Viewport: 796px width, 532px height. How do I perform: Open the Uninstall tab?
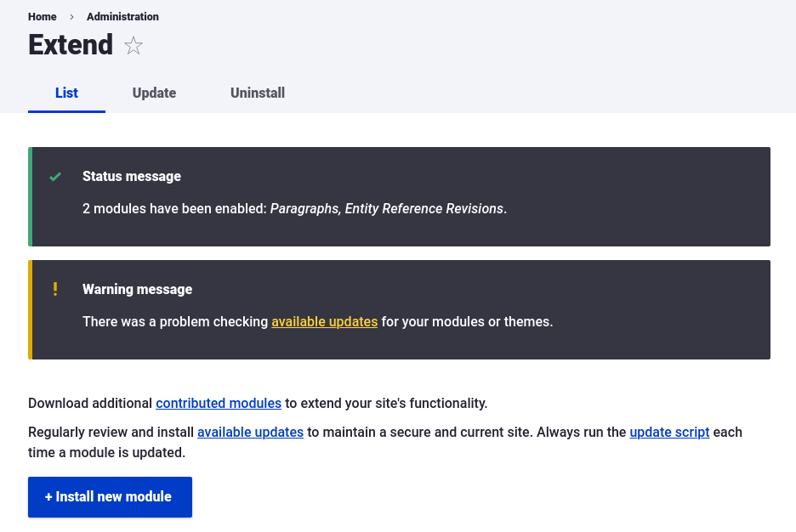tap(258, 93)
